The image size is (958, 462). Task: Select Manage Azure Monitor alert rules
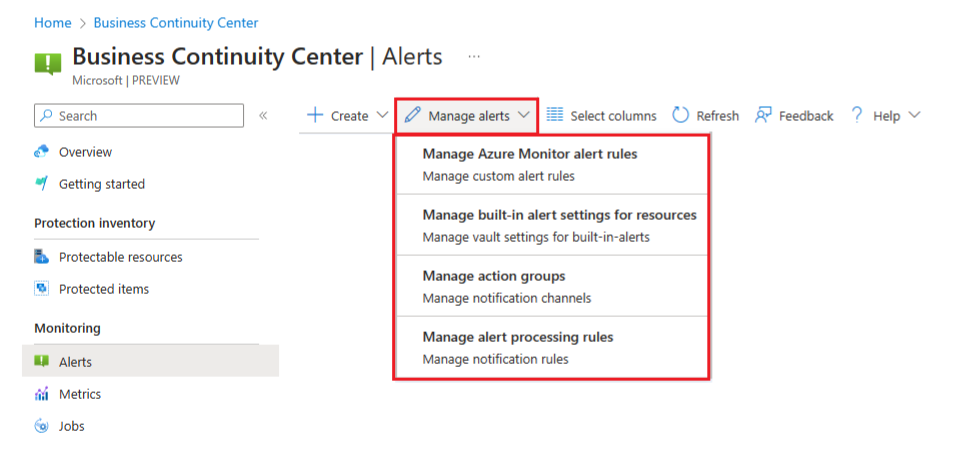pyautogui.click(x=552, y=164)
